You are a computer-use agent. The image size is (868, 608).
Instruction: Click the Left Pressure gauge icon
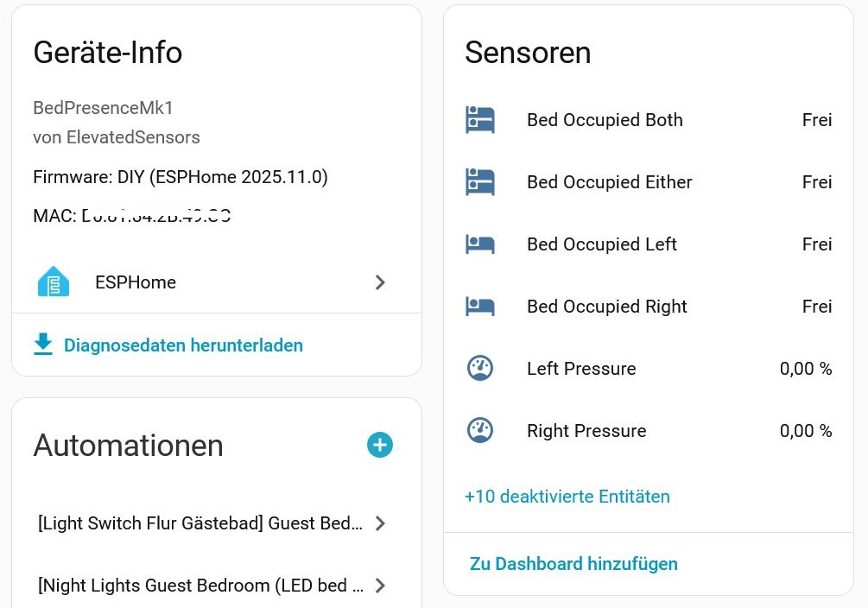coord(480,369)
